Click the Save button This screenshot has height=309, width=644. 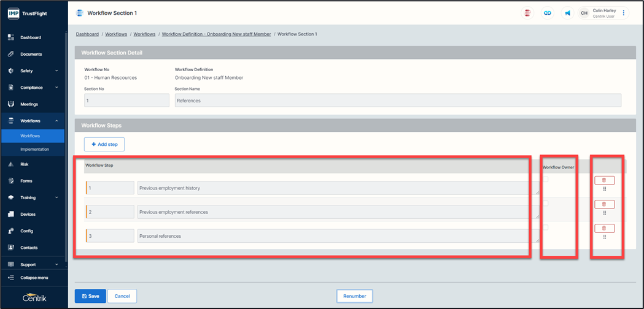click(90, 296)
